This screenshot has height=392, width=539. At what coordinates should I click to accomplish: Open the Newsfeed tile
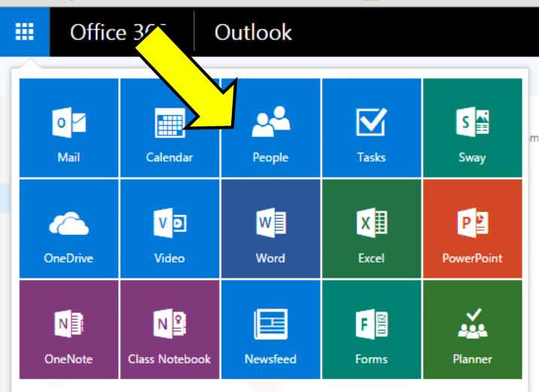point(271,330)
